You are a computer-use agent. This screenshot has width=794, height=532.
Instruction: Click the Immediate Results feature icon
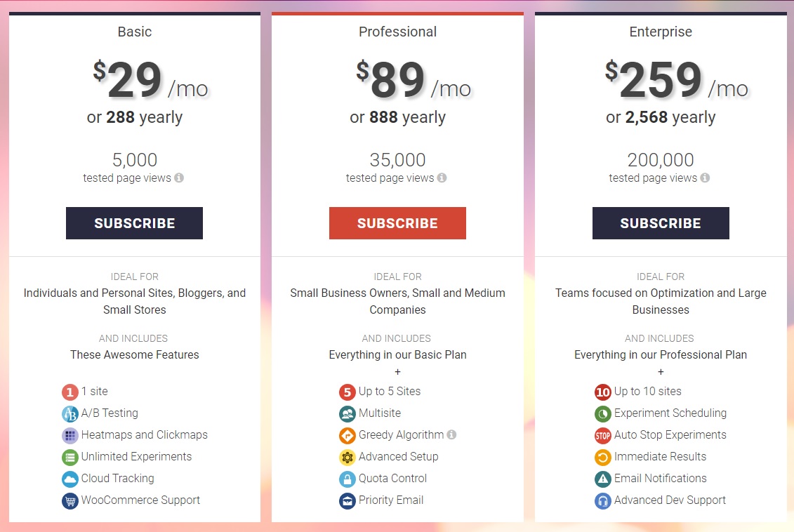pos(602,457)
